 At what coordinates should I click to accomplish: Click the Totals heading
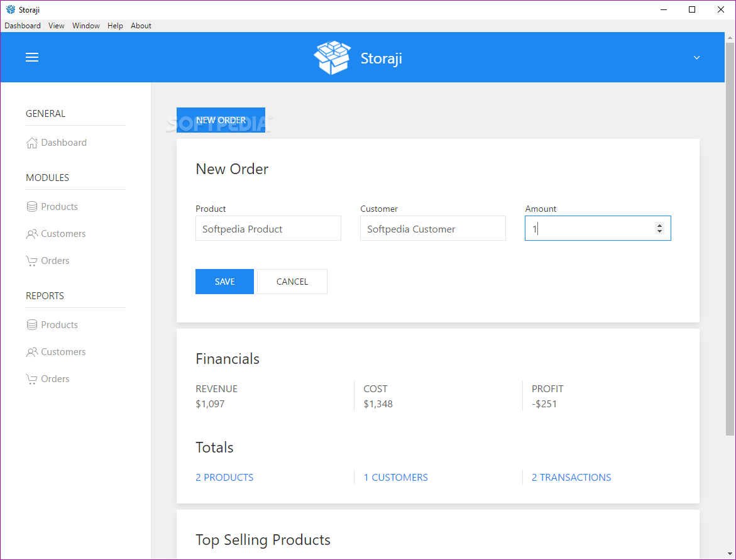214,448
